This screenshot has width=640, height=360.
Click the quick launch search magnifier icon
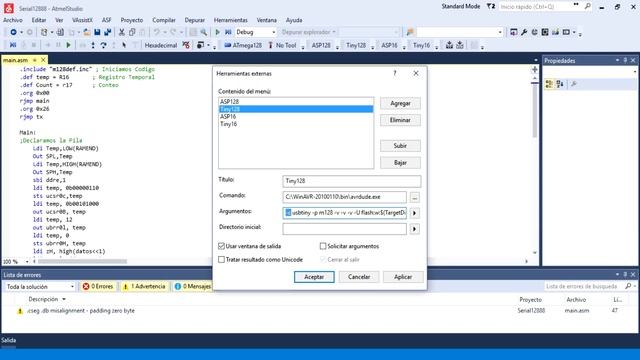point(588,7)
